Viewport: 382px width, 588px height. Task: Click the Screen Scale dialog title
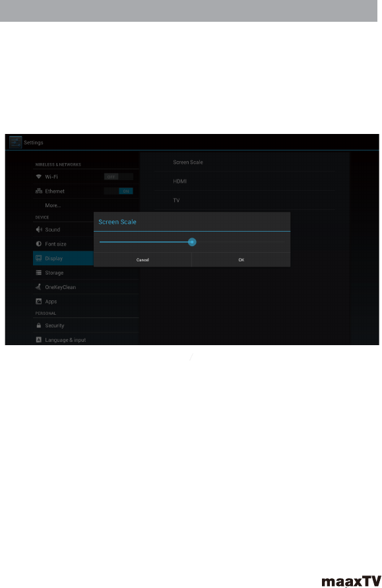[117, 222]
